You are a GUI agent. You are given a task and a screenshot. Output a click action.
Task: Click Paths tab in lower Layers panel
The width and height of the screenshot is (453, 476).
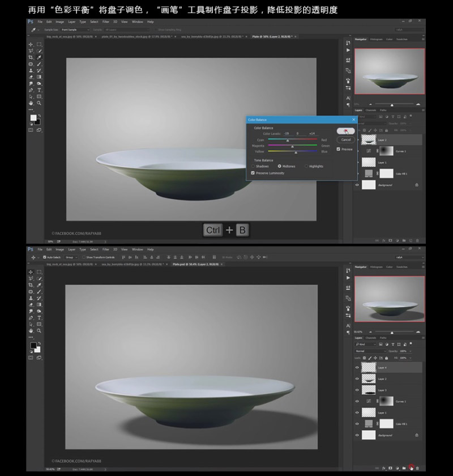tap(383, 338)
